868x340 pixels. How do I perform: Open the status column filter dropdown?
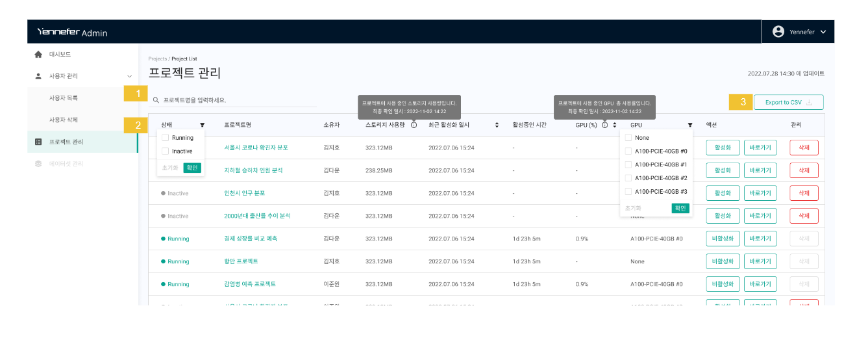[202, 125]
